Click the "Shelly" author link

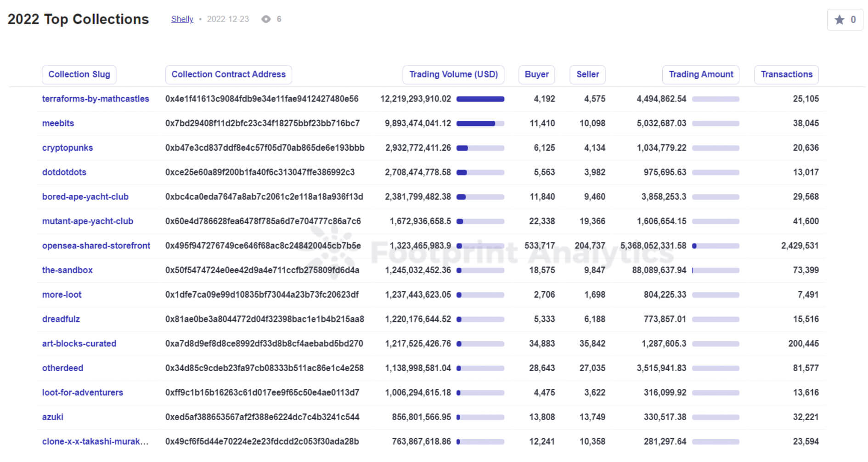pos(182,19)
